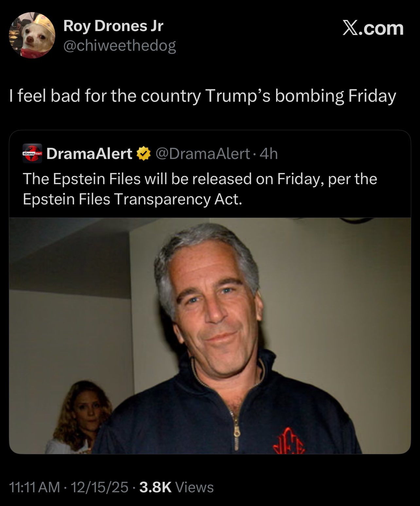Open the 3.8K view count
The width and height of the screenshot is (420, 506).
tap(155, 487)
